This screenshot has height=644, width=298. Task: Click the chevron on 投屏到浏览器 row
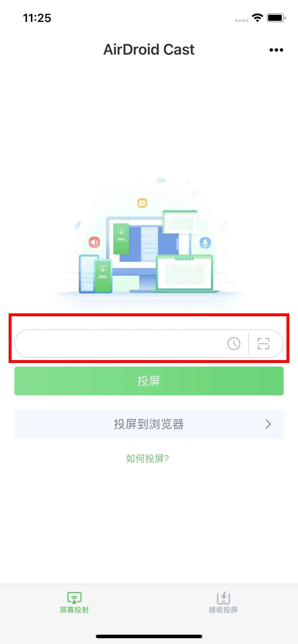pyautogui.click(x=268, y=424)
